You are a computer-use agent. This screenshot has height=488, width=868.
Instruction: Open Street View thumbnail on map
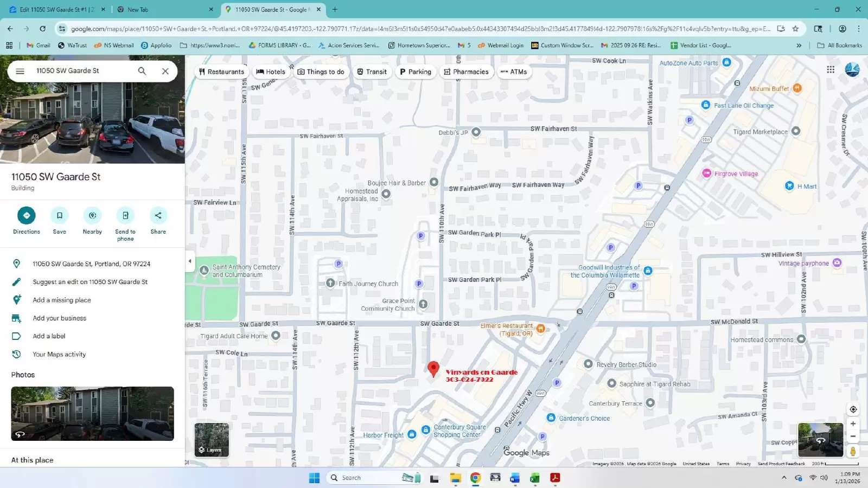821,440
